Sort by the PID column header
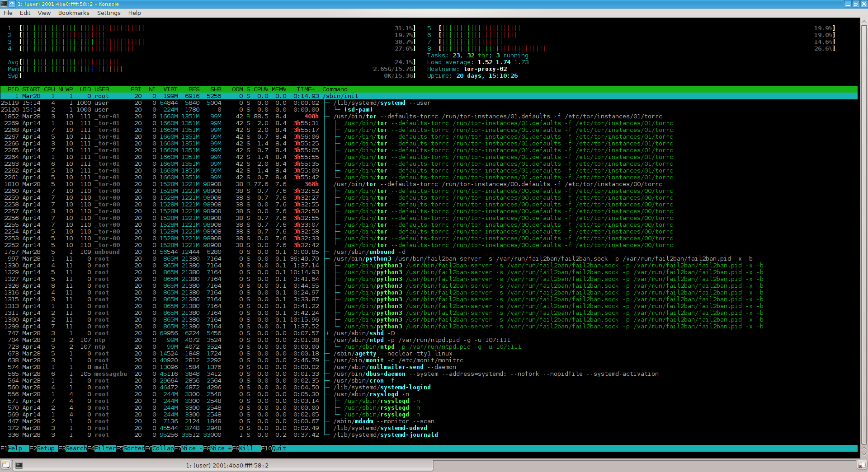868x472 pixels. (13, 89)
